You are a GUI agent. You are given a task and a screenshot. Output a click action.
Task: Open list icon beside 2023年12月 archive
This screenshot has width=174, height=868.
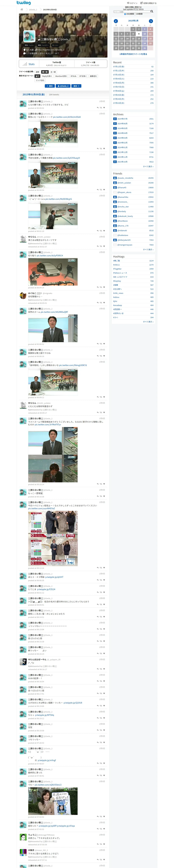point(115,152)
